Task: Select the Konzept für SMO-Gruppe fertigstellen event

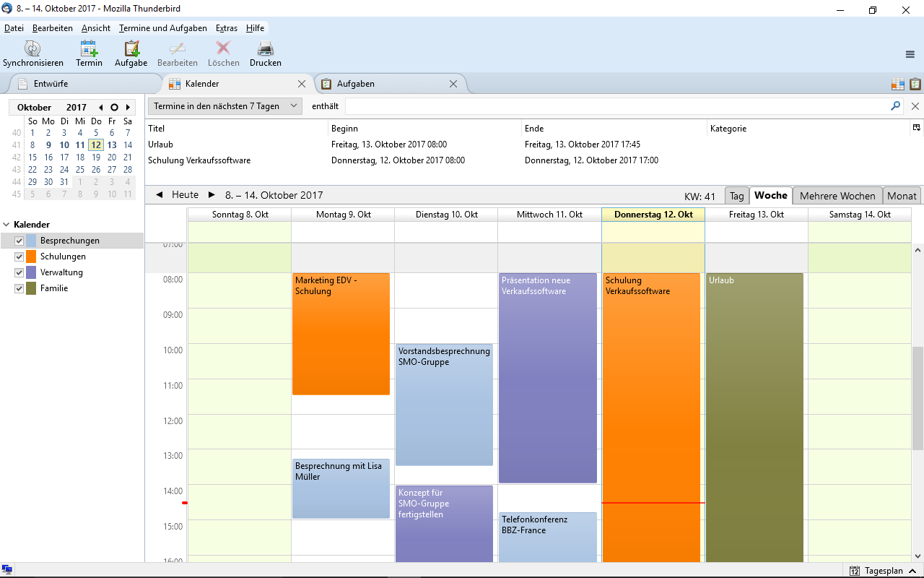Action: point(444,524)
